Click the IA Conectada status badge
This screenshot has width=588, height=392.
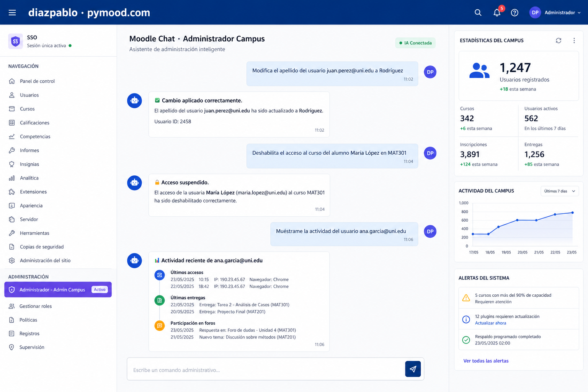click(x=415, y=43)
